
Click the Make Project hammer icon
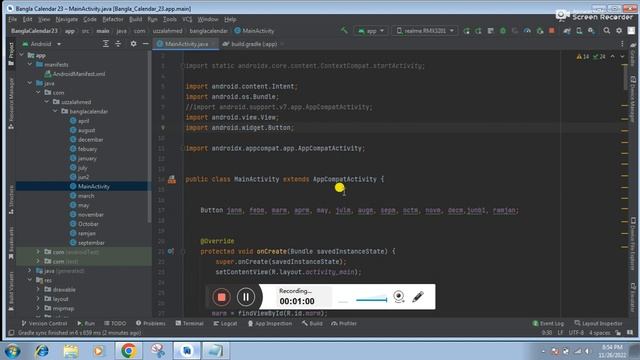click(x=344, y=31)
